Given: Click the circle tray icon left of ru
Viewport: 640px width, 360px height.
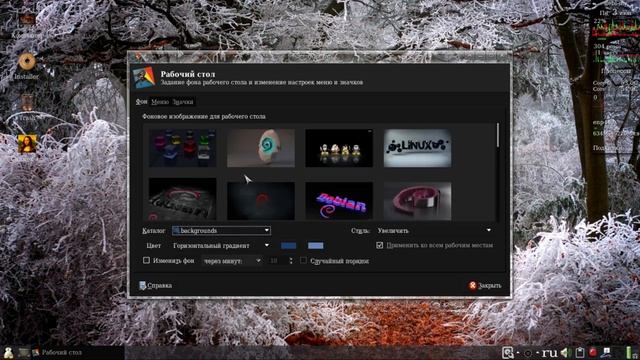Looking at the screenshot, I should [x=528, y=353].
